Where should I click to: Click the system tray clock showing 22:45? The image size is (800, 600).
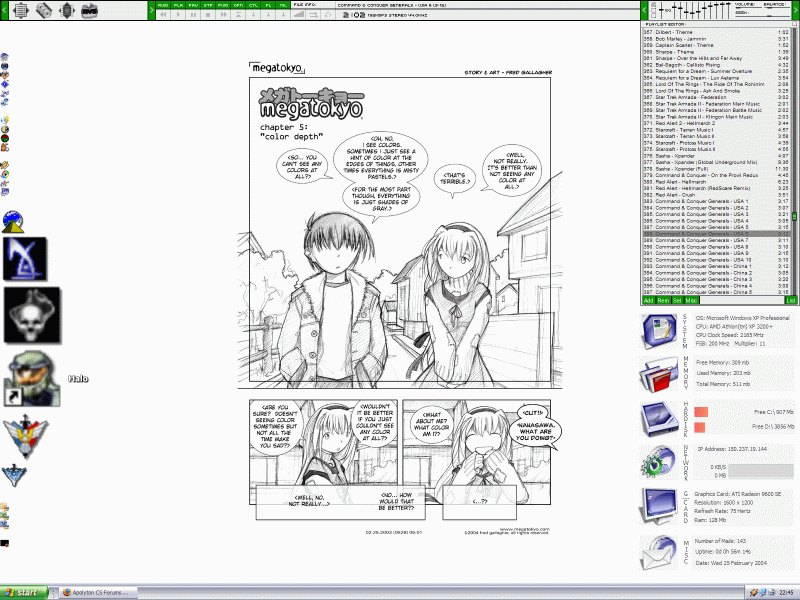coord(786,592)
